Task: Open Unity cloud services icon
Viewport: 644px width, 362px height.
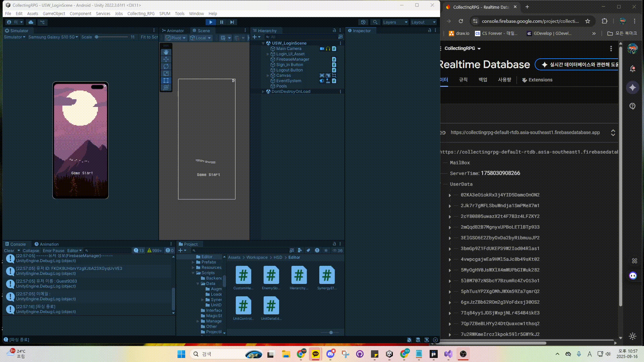Action: (x=31, y=22)
